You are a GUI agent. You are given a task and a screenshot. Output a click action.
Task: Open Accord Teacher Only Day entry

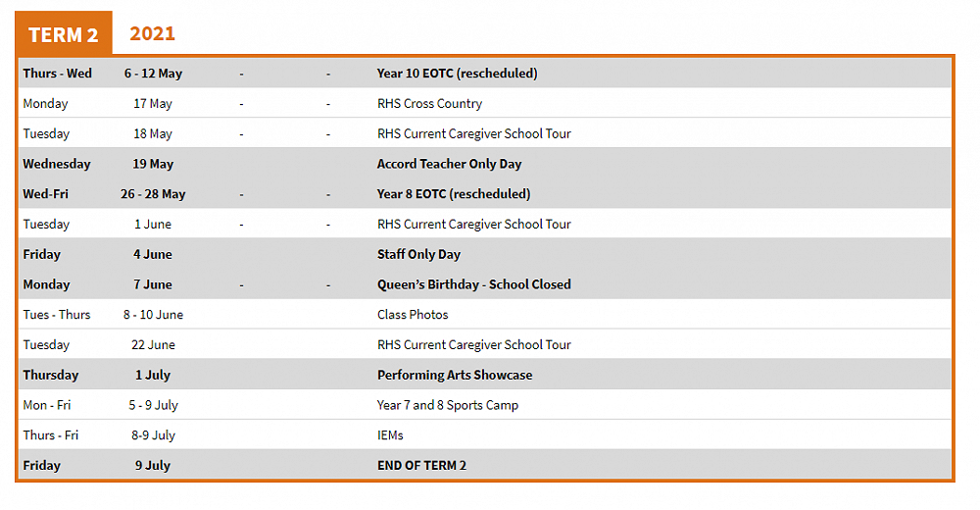[x=449, y=164]
